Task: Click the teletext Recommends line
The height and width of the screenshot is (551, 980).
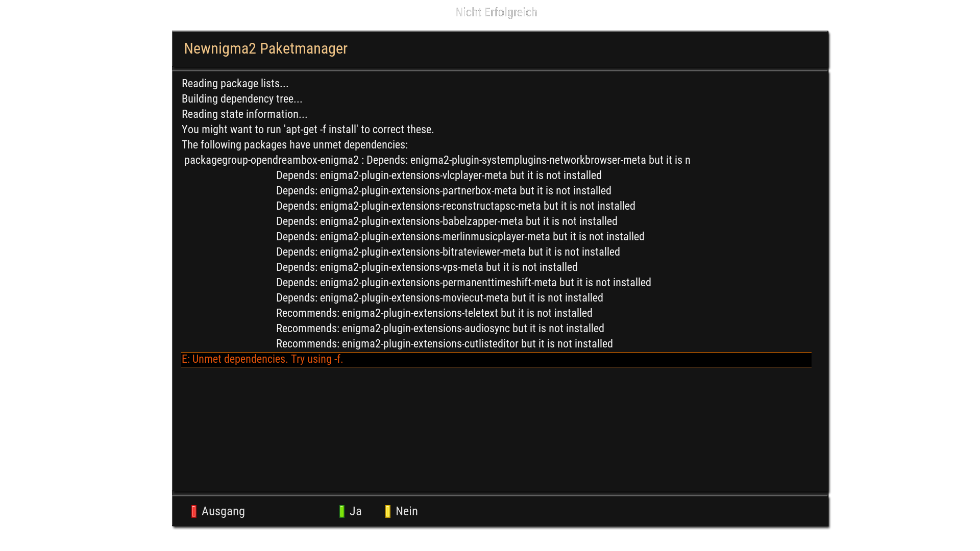Action: pyautogui.click(x=434, y=313)
